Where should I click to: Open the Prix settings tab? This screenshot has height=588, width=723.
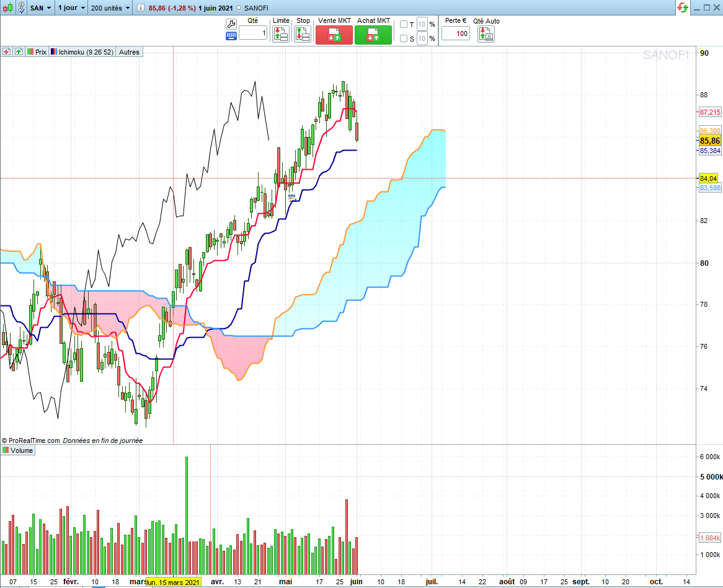point(37,51)
